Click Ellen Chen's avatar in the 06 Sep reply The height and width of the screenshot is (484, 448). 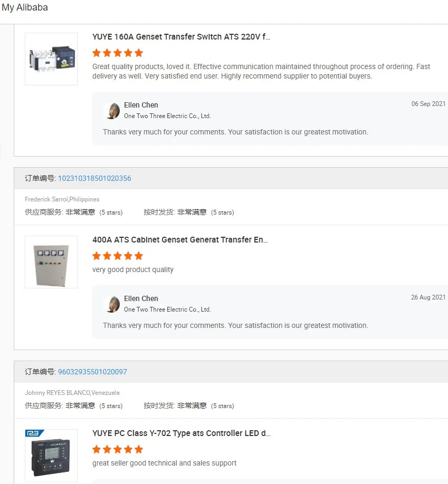(112, 111)
